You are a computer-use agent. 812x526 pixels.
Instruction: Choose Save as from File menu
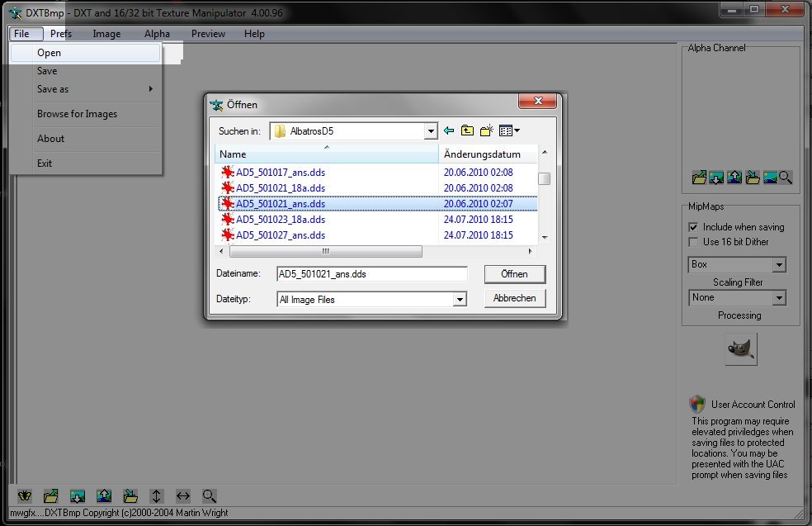coord(53,89)
